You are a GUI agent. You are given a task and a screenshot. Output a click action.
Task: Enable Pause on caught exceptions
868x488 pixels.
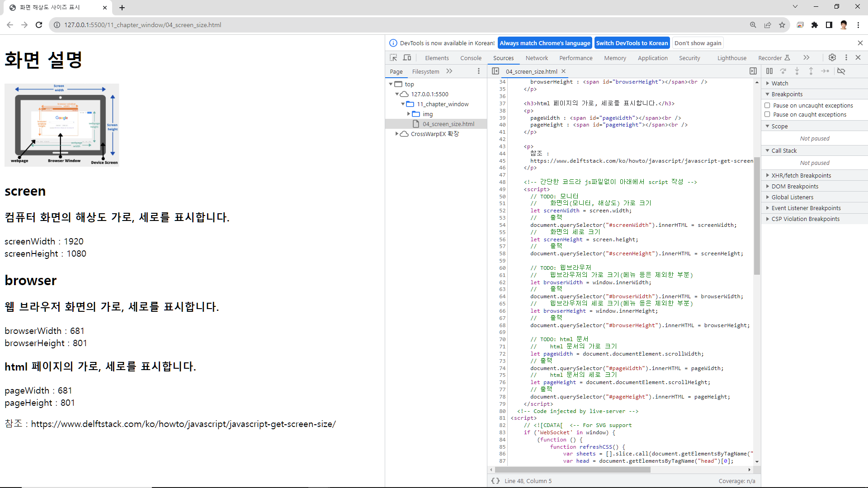(x=767, y=114)
